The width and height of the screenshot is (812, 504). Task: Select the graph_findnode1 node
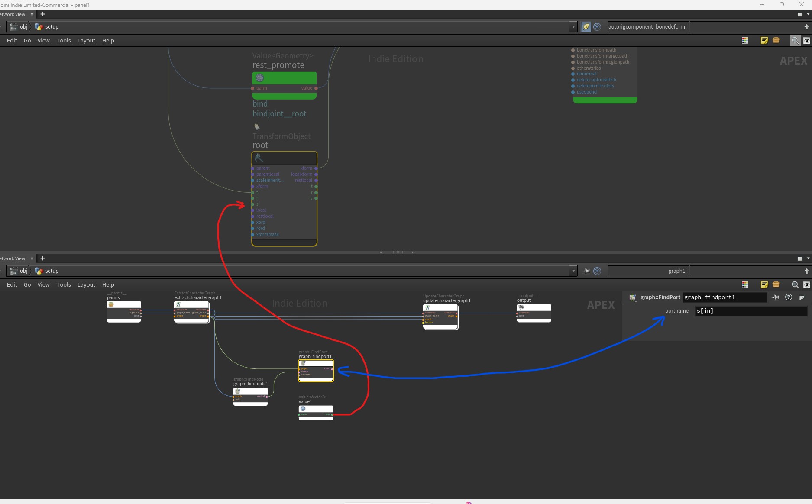[x=250, y=396]
